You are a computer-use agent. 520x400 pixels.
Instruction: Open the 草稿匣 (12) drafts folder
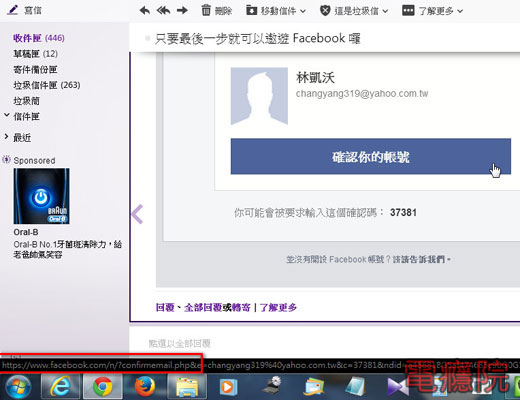click(x=35, y=54)
